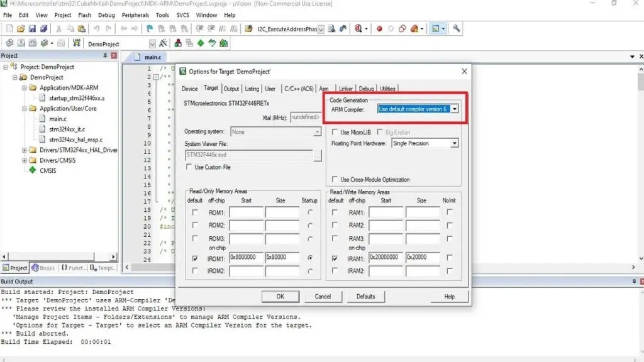The height and width of the screenshot is (362, 644).
Task: Switch to the C/C++ (AC6) tab
Action: [299, 89]
